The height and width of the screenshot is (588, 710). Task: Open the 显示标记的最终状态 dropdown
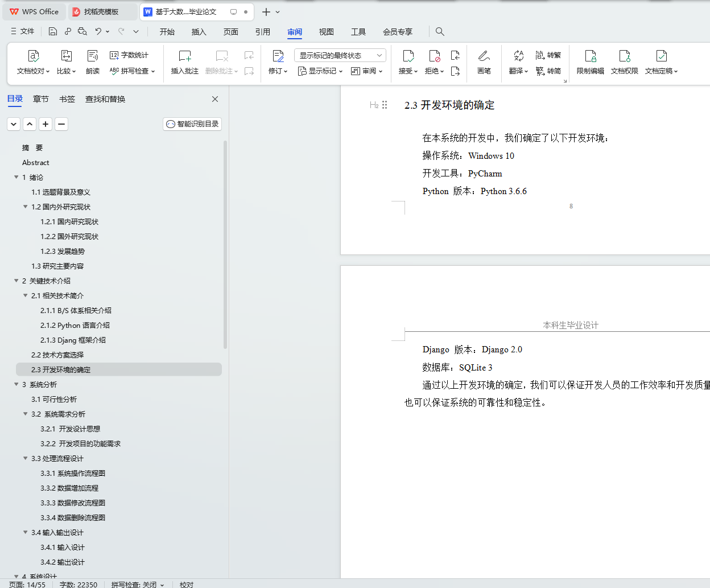coord(340,55)
